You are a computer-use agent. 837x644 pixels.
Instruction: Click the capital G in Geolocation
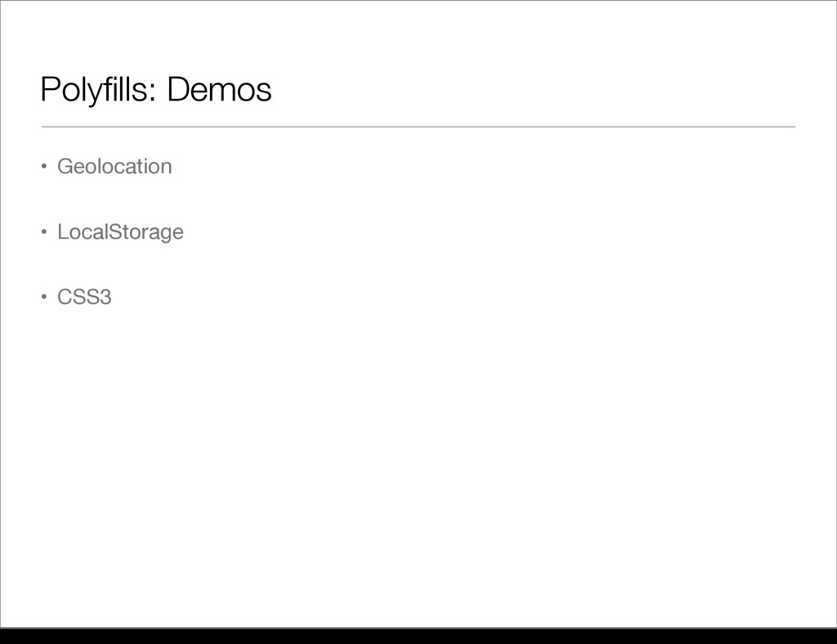[x=65, y=167]
